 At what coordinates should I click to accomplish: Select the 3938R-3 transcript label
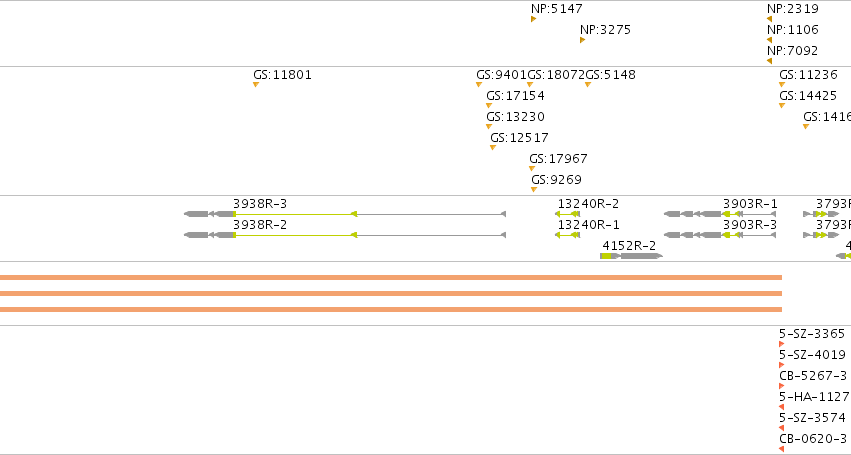[260, 204]
